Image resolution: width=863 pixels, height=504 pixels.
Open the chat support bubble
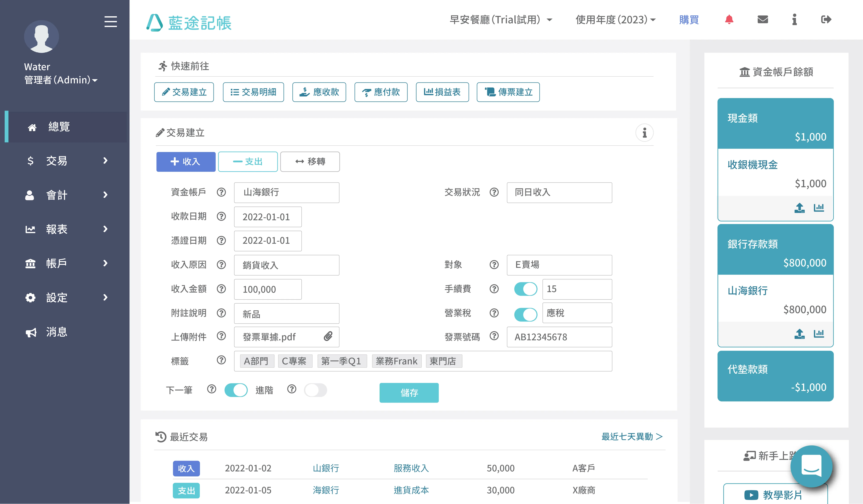[x=811, y=466]
